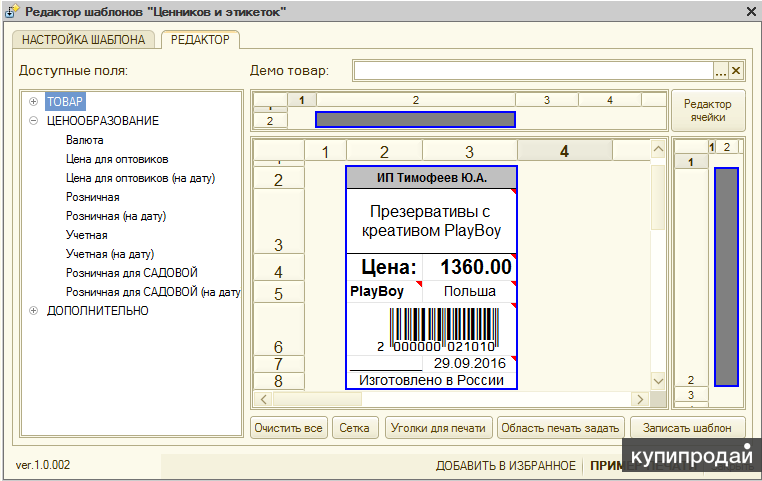This screenshot has height=481, width=762.
Task: Select column header 2 in main grid
Action: [384, 151]
